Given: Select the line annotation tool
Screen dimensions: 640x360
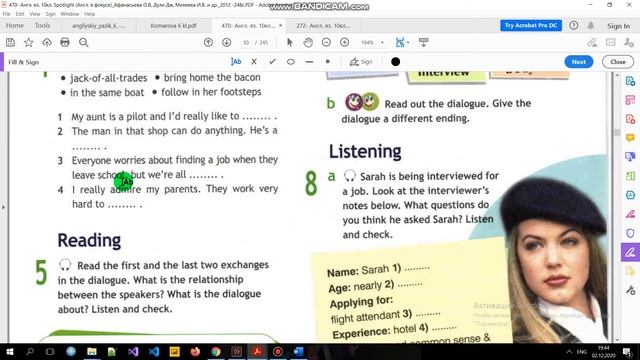Looking at the screenshot, I should pos(309,62).
